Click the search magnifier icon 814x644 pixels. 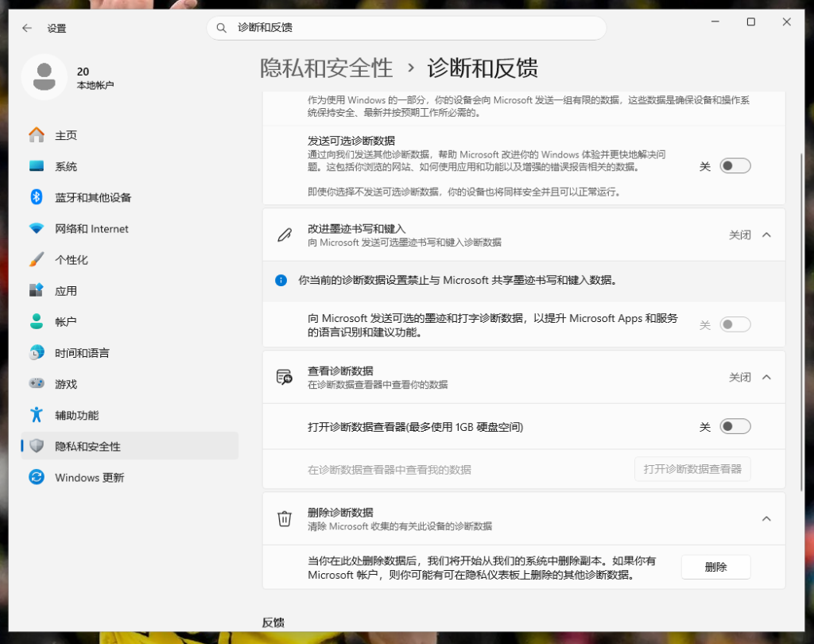(x=221, y=28)
